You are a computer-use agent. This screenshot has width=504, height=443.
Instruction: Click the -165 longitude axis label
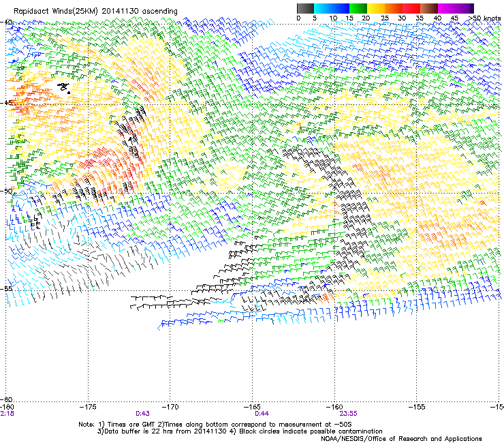[252, 407]
